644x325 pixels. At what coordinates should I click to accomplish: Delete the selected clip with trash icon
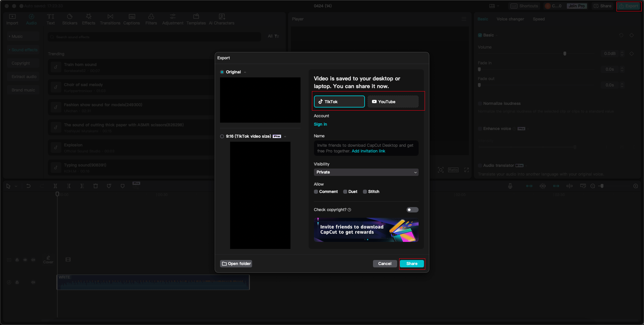(96, 186)
